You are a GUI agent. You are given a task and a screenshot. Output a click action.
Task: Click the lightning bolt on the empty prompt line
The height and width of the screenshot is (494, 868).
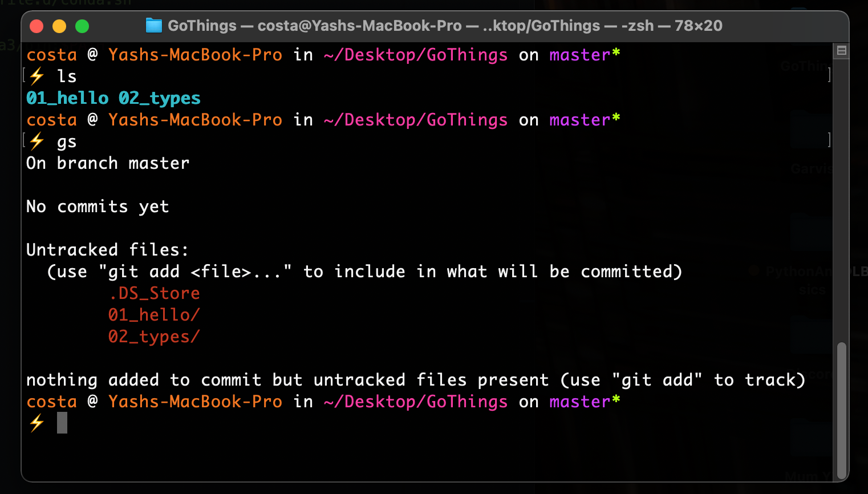click(x=37, y=423)
